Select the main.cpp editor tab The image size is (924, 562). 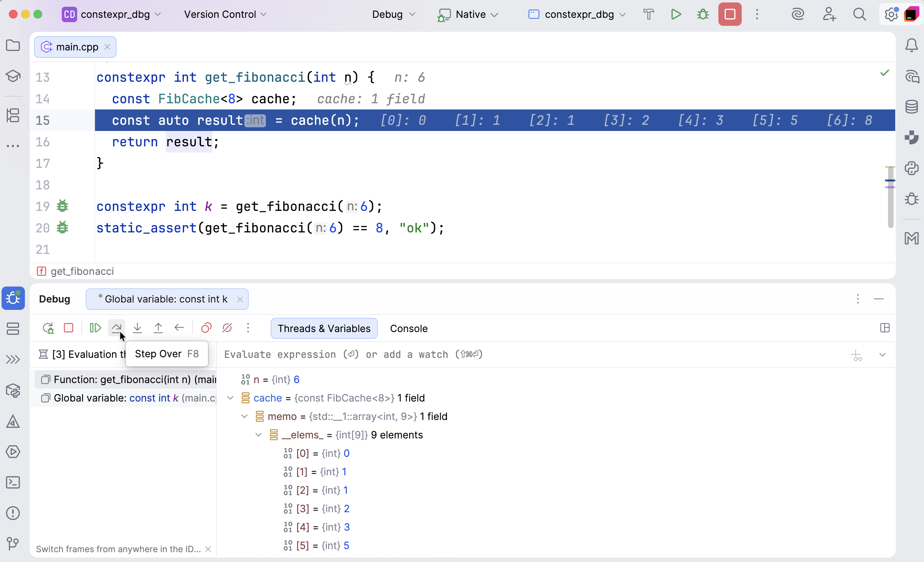click(77, 47)
